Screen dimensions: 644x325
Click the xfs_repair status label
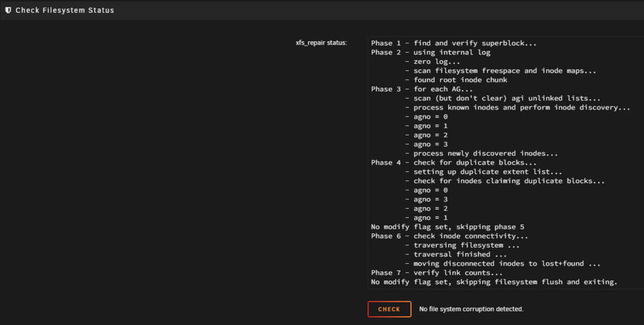(x=321, y=43)
